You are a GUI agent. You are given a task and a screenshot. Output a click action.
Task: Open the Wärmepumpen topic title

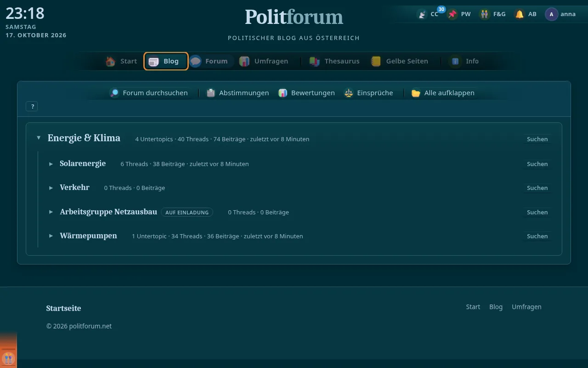[x=88, y=236]
